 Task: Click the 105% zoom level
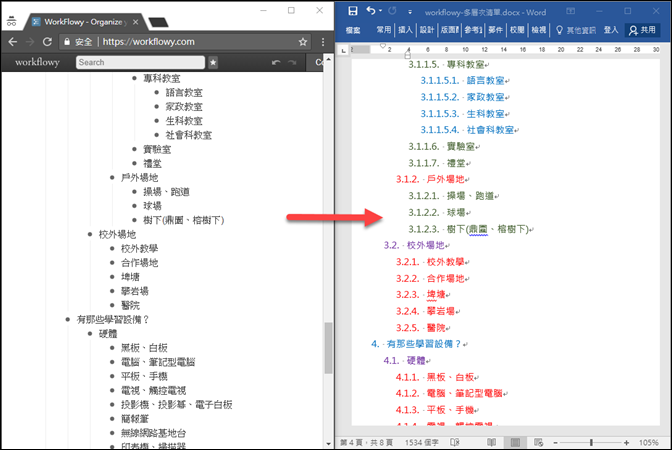click(x=648, y=442)
